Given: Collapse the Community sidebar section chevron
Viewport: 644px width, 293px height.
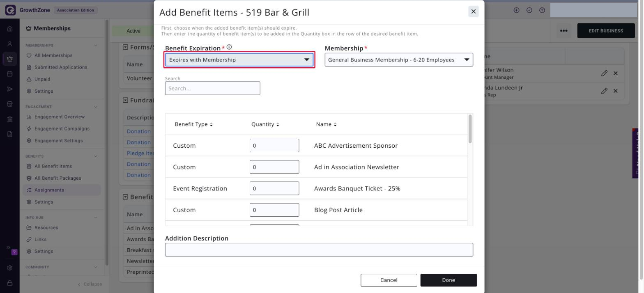Looking at the screenshot, I should pos(96,267).
